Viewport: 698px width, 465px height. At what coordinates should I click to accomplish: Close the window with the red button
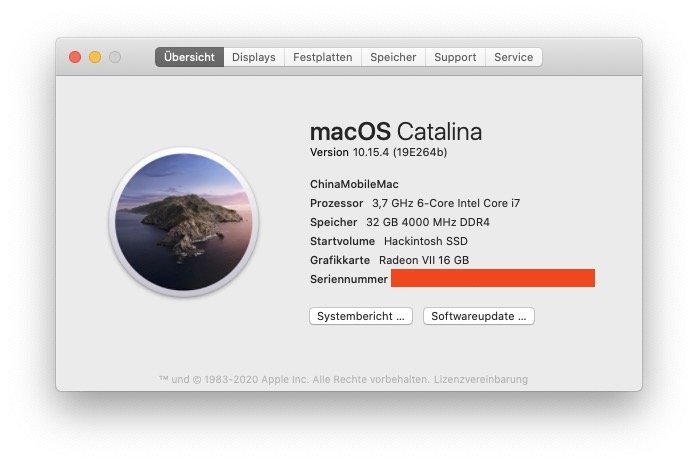[x=75, y=57]
